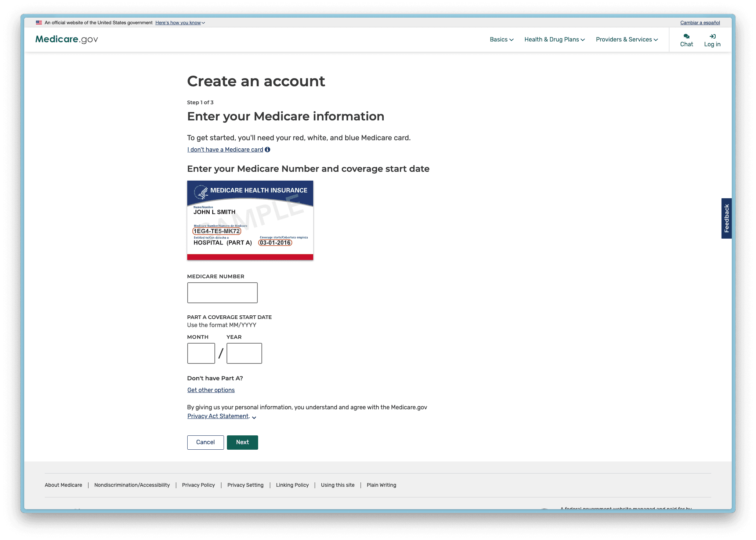Open Using this site footer link
This screenshot has width=756, height=540.
pyautogui.click(x=338, y=485)
